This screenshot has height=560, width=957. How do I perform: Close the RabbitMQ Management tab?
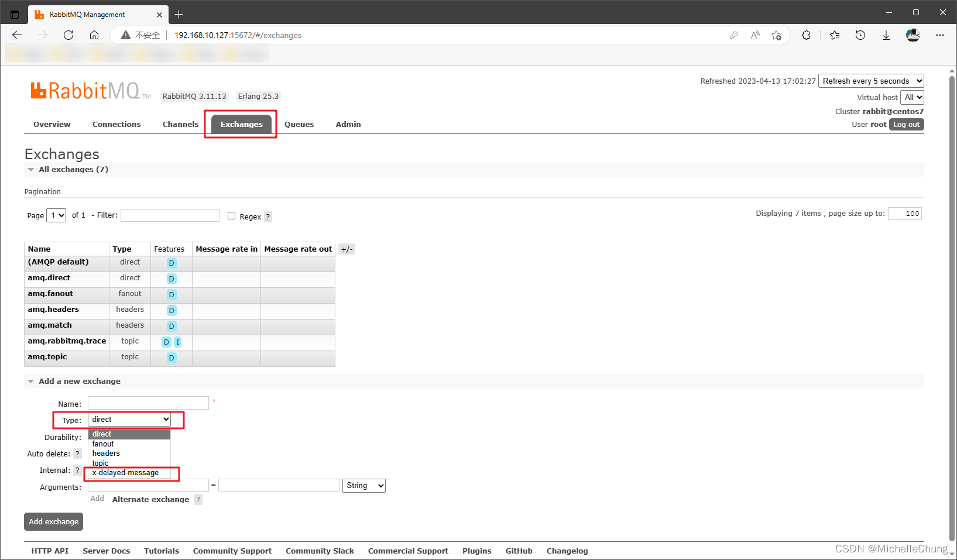(160, 15)
